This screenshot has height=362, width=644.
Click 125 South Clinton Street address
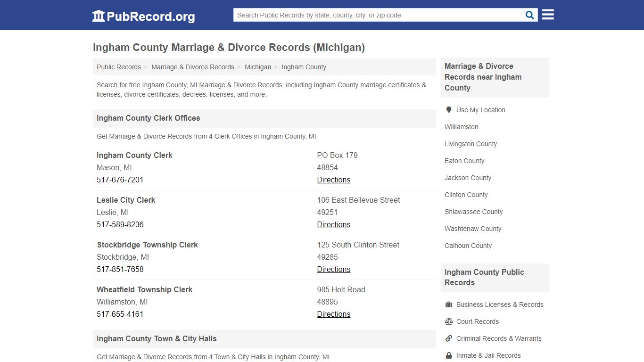tap(358, 245)
